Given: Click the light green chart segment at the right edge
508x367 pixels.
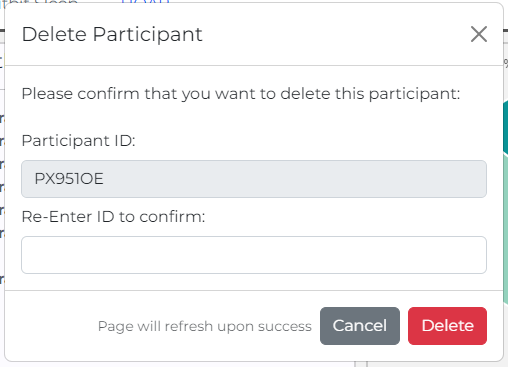Looking at the screenshot, I should click(506, 229).
